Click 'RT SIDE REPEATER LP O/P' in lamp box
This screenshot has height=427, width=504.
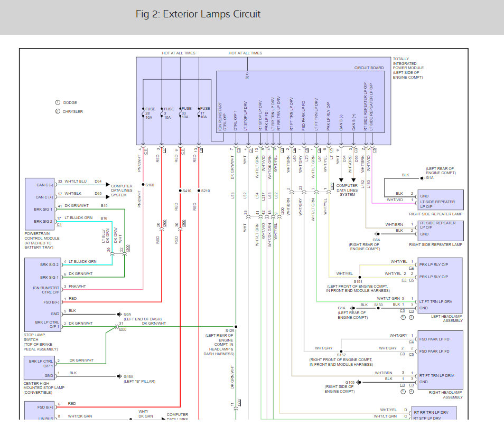[437, 225]
